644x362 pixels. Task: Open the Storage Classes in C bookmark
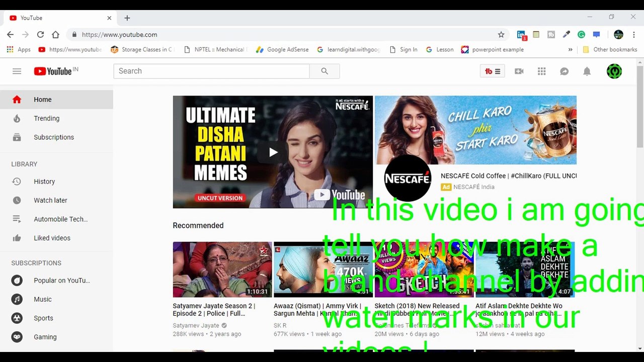[142, 50]
